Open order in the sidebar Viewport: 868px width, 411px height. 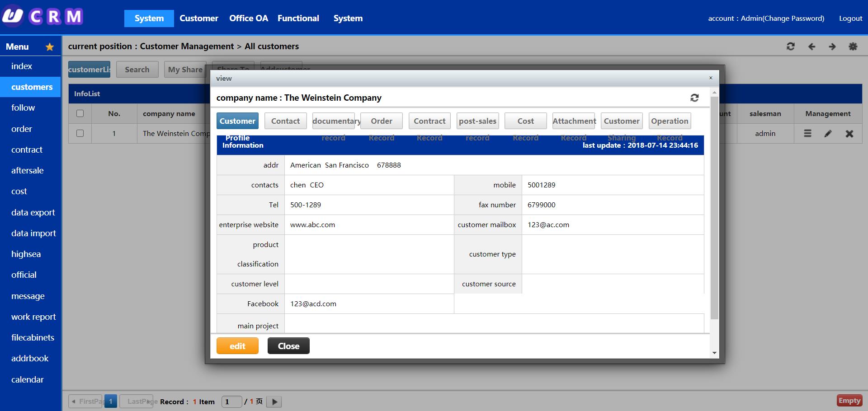pos(30,129)
